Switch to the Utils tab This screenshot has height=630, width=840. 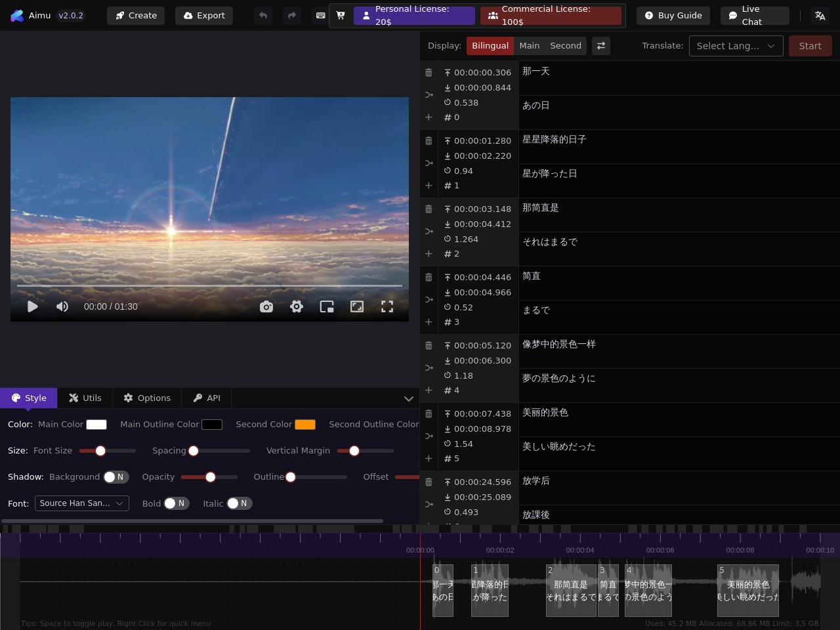pos(85,398)
